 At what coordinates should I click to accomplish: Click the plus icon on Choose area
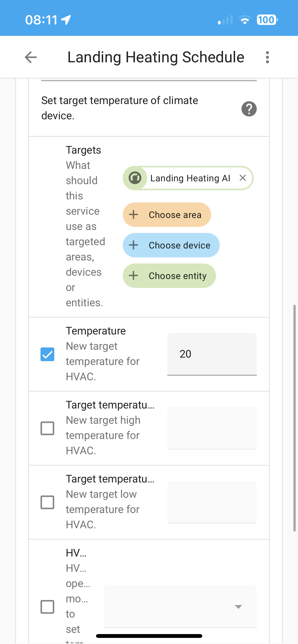pos(133,215)
